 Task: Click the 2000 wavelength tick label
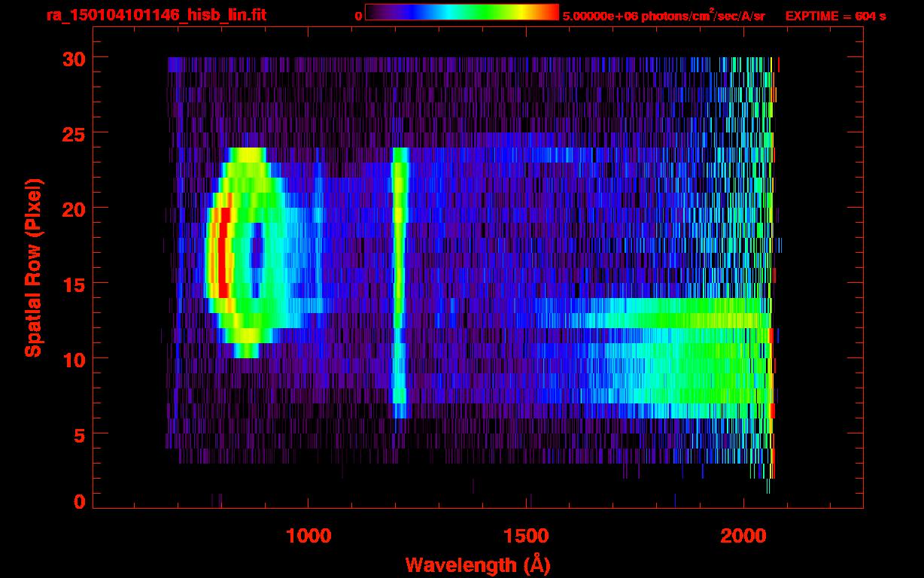[744, 536]
